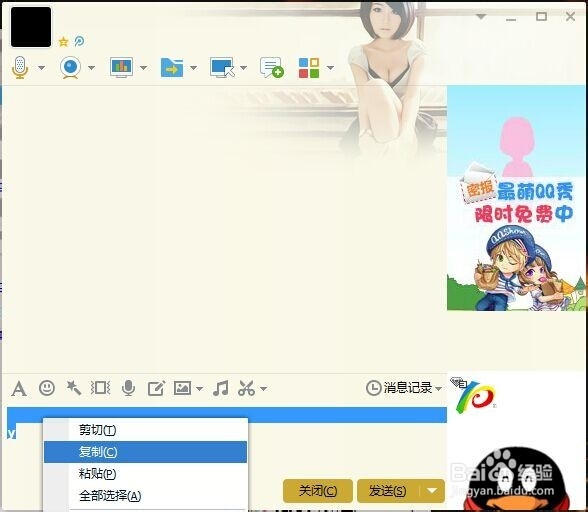588x512 pixels.
Task: Open voice call options dropdown arrow
Action: (42, 68)
